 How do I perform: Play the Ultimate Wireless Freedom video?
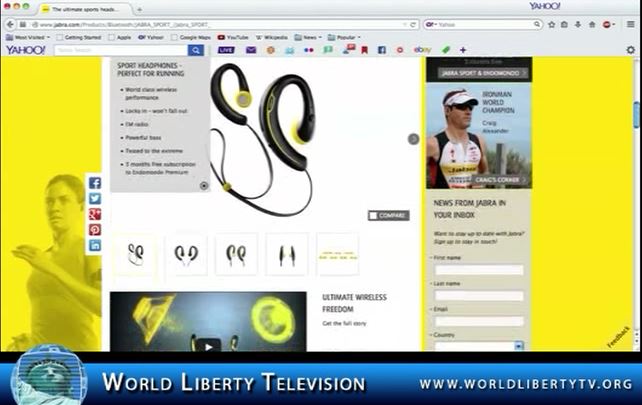[x=208, y=346]
